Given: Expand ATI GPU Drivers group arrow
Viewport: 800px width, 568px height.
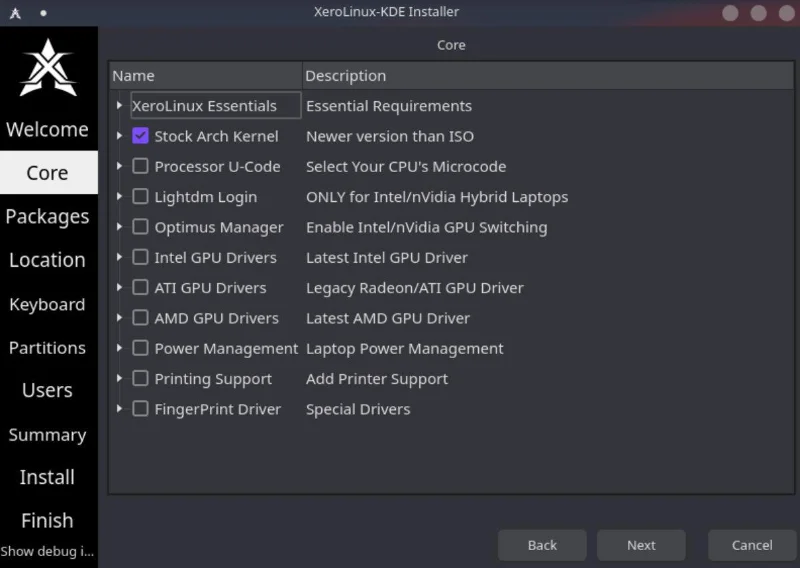Looking at the screenshot, I should coord(119,287).
